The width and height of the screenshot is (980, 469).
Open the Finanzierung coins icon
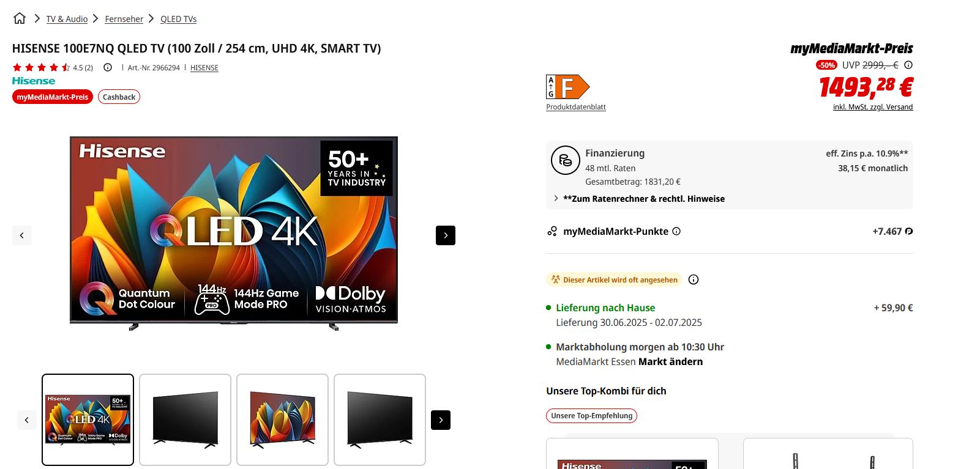click(566, 160)
